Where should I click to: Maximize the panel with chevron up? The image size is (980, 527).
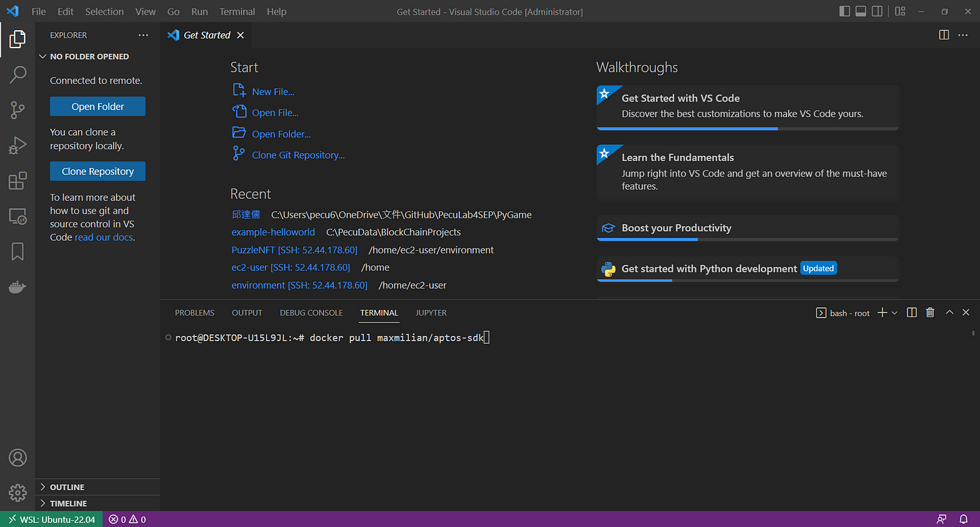pyautogui.click(x=949, y=313)
